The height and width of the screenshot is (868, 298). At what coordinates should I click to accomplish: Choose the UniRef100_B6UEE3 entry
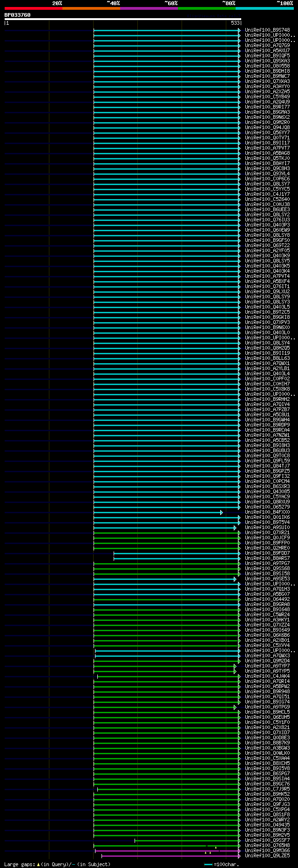267,210
